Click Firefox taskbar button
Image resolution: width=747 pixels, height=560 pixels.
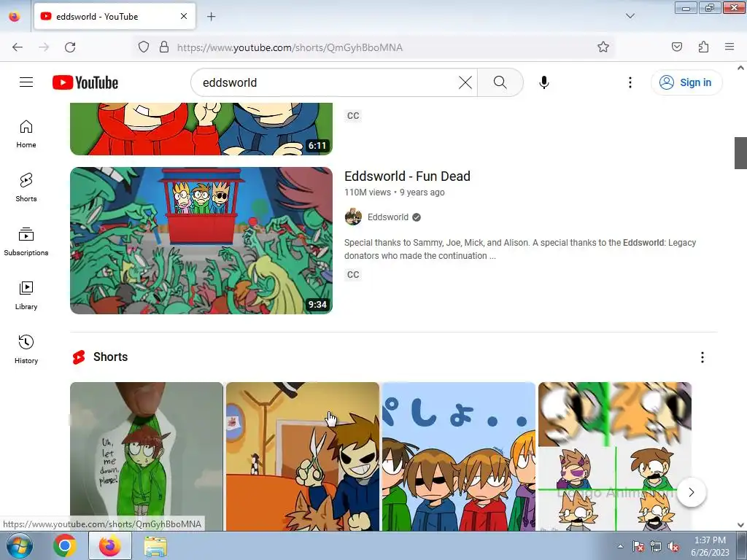coord(110,545)
